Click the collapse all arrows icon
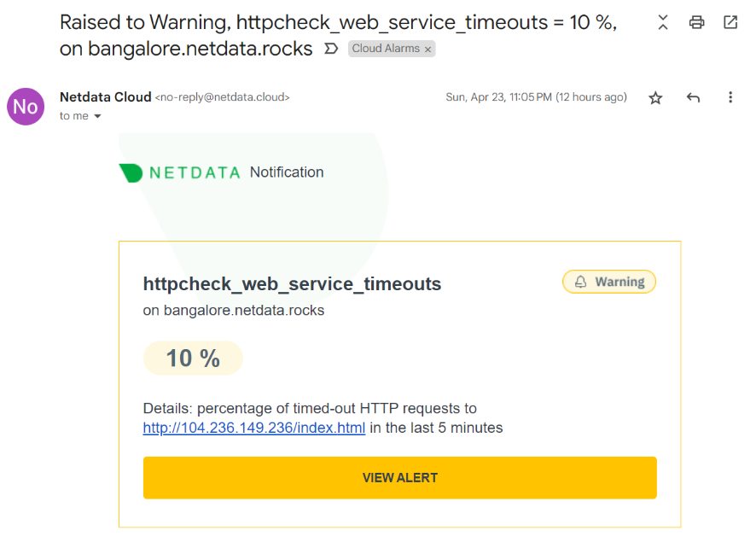756x542 pixels. pyautogui.click(x=663, y=23)
